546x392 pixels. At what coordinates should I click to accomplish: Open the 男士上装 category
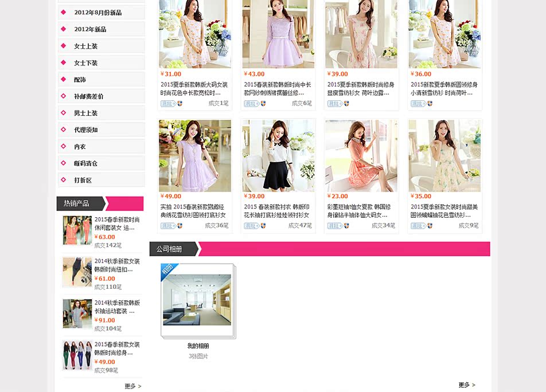point(85,113)
